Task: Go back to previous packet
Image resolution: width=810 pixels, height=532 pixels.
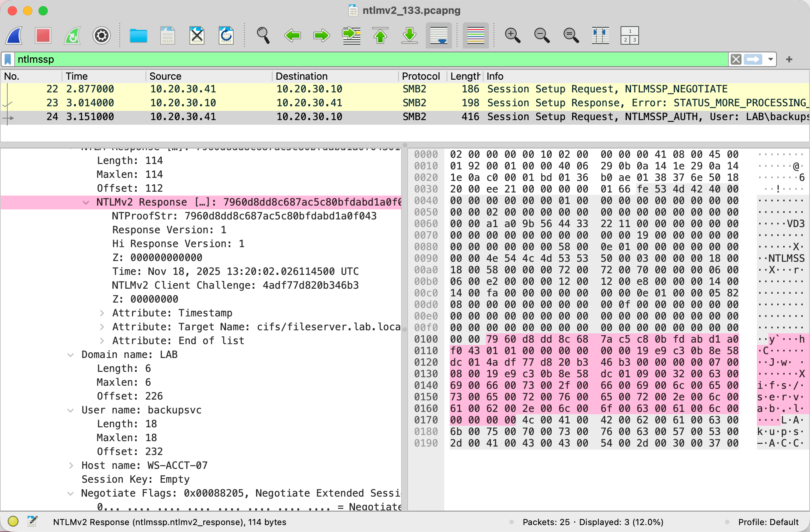Action: [293, 35]
